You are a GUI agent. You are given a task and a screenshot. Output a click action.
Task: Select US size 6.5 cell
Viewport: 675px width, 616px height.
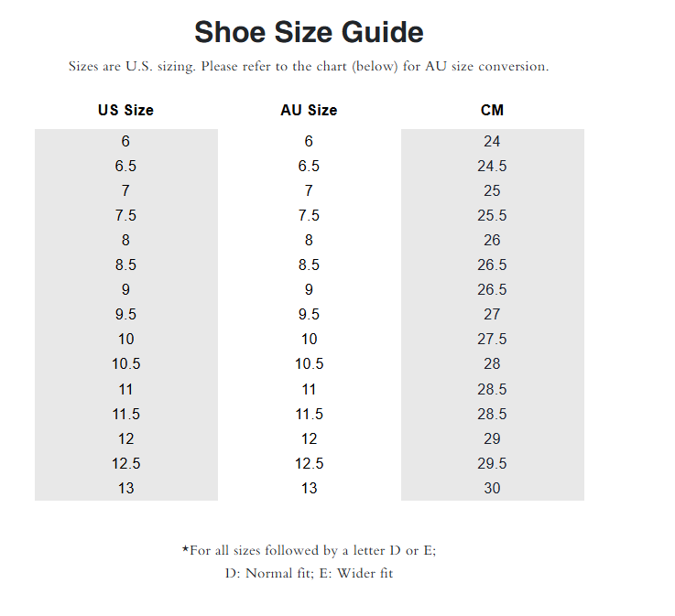pyautogui.click(x=125, y=166)
